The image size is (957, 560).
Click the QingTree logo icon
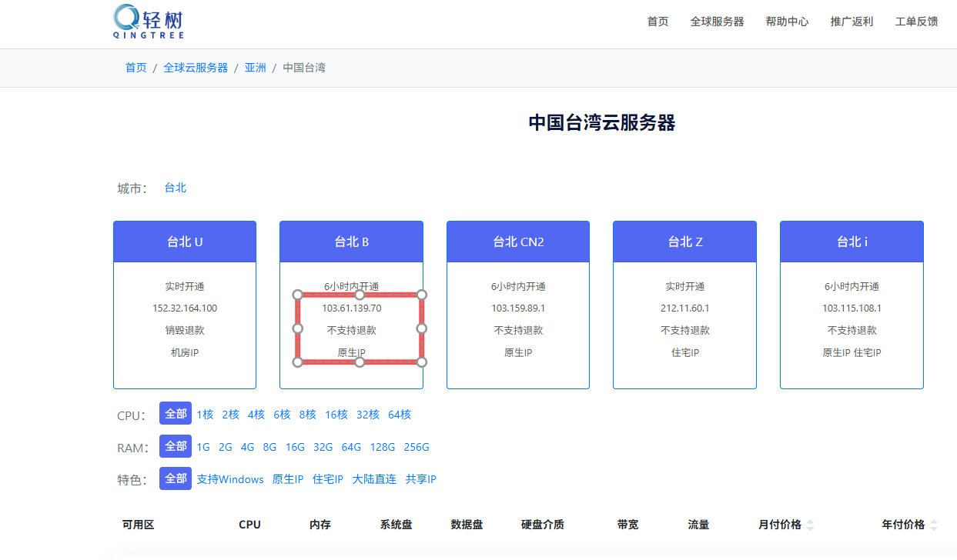coord(127,18)
